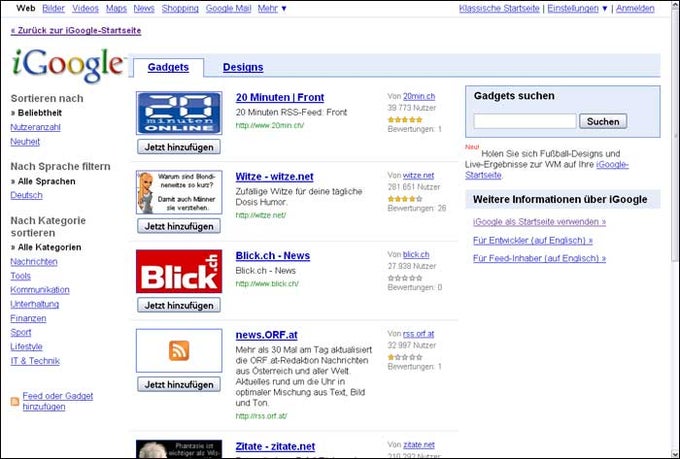Open the news.ORF.at title link
This screenshot has height=459, width=680.
pos(267,335)
